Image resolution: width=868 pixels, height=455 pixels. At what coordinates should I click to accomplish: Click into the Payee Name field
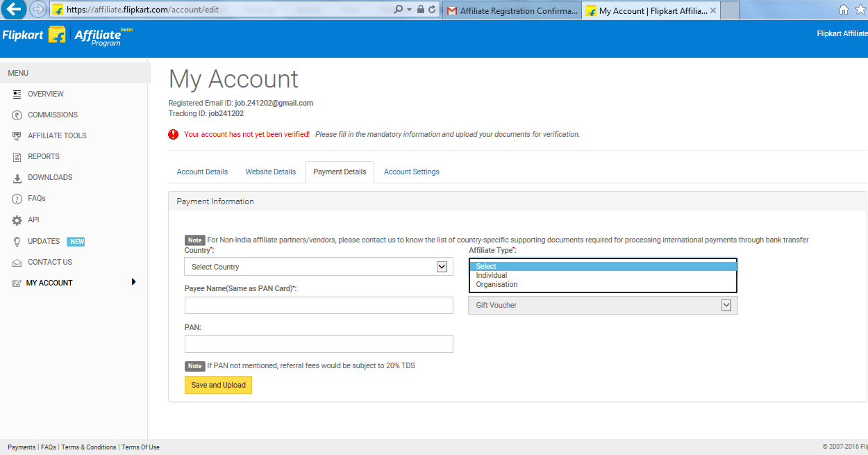[x=319, y=306]
